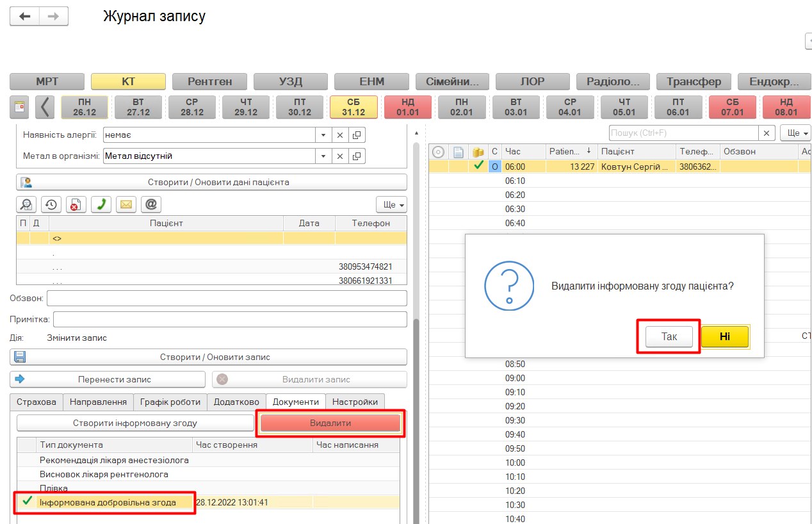Screen dimensions: 812x524
Task: Click the @ email icon
Action: click(x=151, y=204)
